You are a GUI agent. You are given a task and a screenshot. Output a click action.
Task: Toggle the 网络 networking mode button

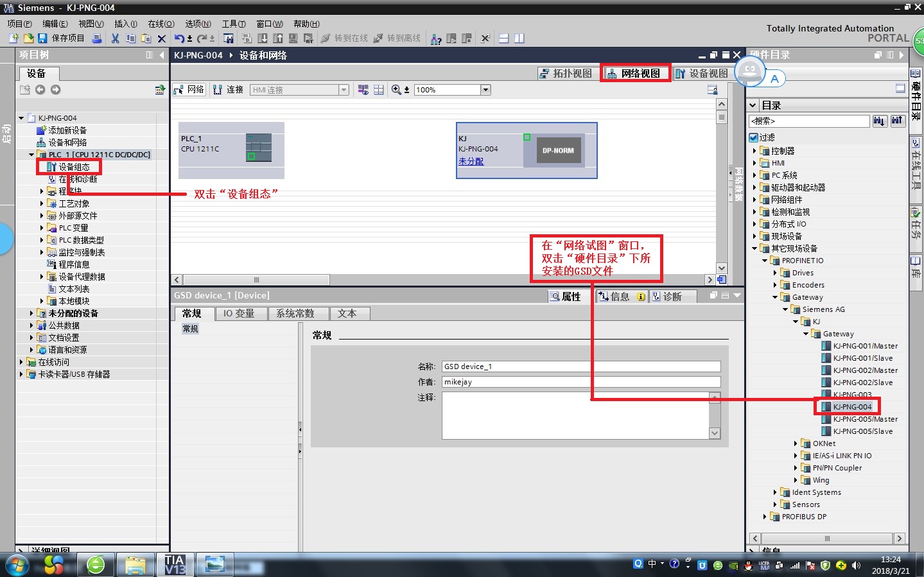[x=189, y=90]
